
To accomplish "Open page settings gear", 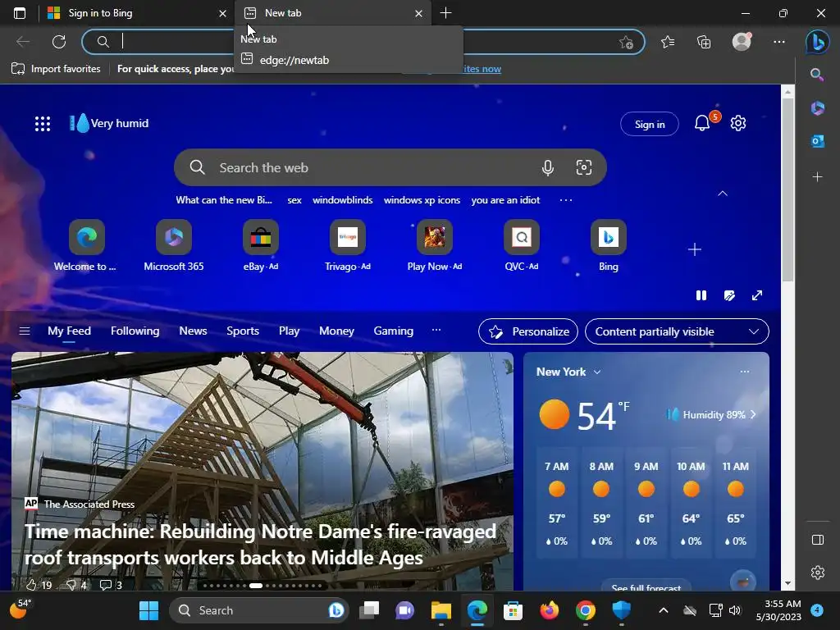I will 738,123.
